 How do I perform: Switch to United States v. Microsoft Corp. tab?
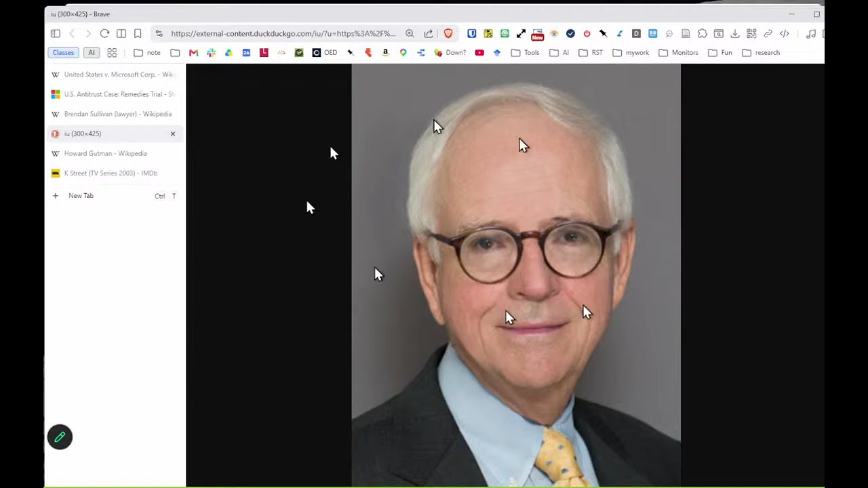[x=115, y=75]
